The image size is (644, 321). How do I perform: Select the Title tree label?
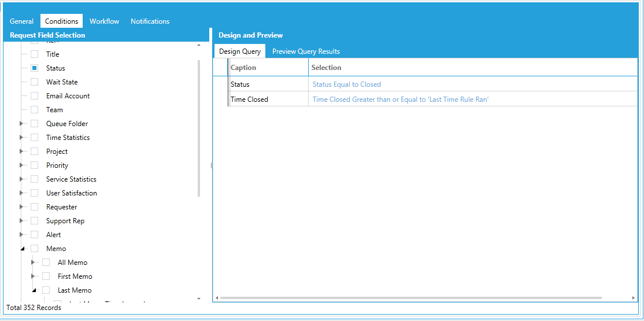(53, 54)
